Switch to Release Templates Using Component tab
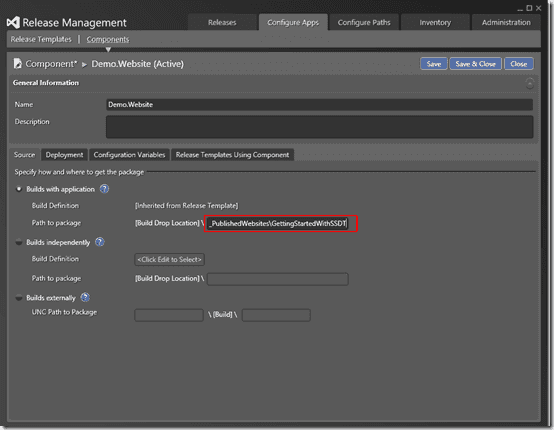The width and height of the screenshot is (554, 430). tap(232, 155)
